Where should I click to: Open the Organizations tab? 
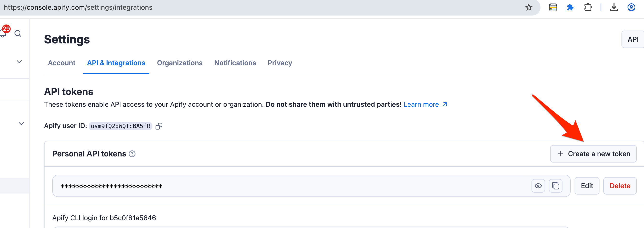pos(180,63)
